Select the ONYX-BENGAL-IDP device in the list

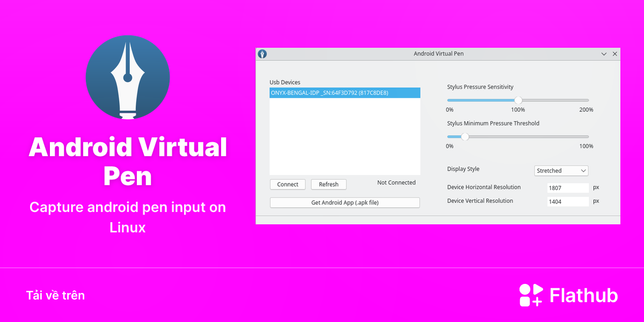[345, 93]
